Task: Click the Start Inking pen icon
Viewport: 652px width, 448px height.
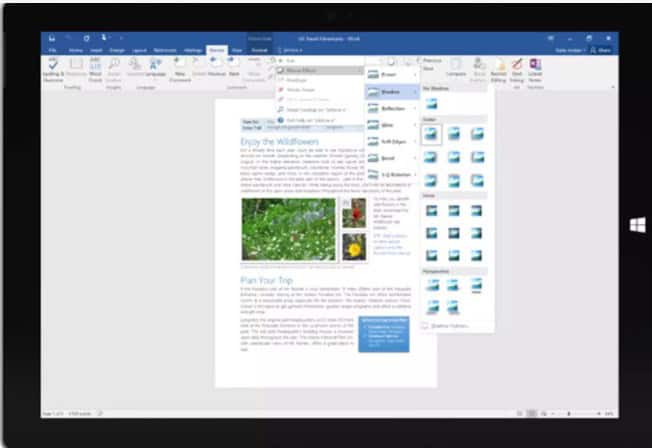Action: click(x=516, y=70)
